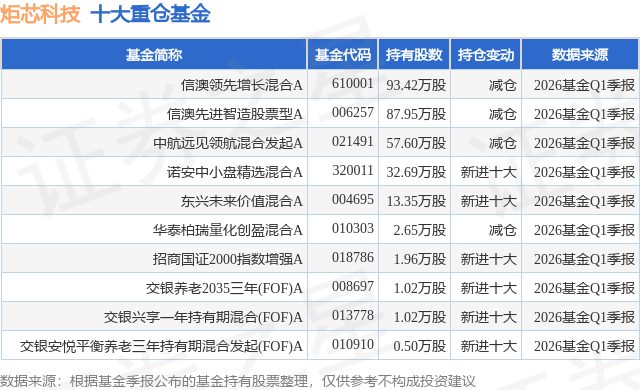Select the 持仓变动 column header
640x390 pixels.
[485, 55]
